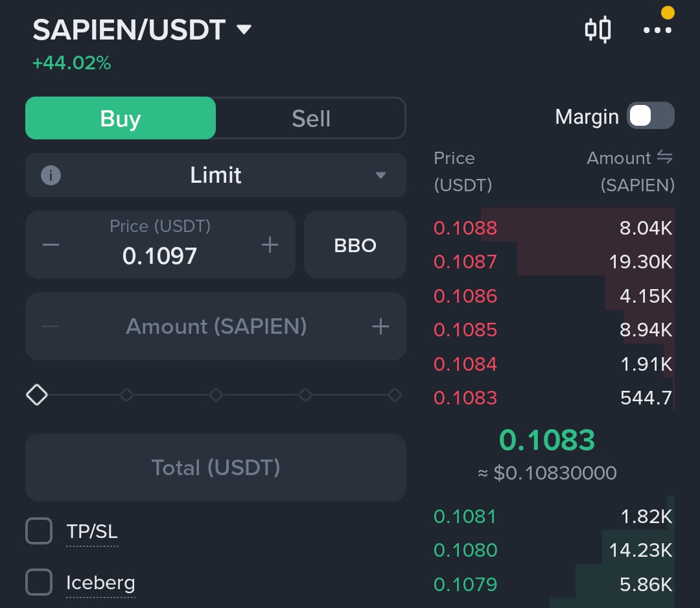This screenshot has height=608, width=700.
Task: Click the 14.23K bid amount
Action: pyautogui.click(x=640, y=550)
